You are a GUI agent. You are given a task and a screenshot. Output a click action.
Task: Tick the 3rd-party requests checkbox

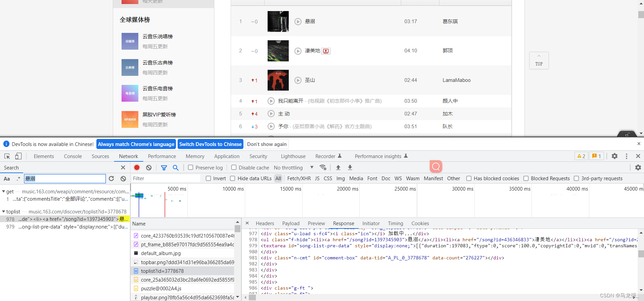tap(576, 179)
